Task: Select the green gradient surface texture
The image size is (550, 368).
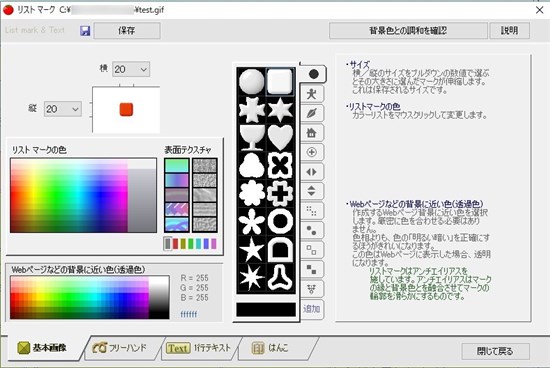Action: point(177,166)
